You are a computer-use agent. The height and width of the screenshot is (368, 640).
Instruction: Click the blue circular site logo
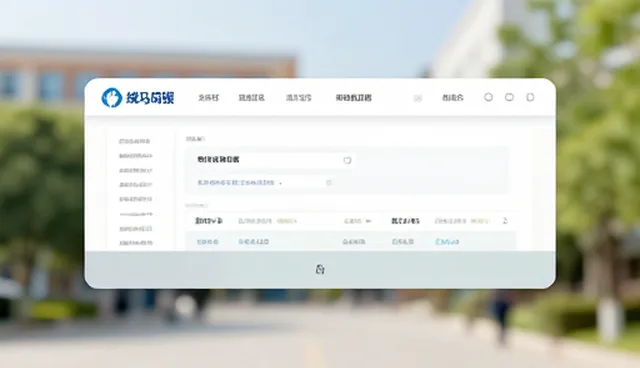click(x=111, y=98)
